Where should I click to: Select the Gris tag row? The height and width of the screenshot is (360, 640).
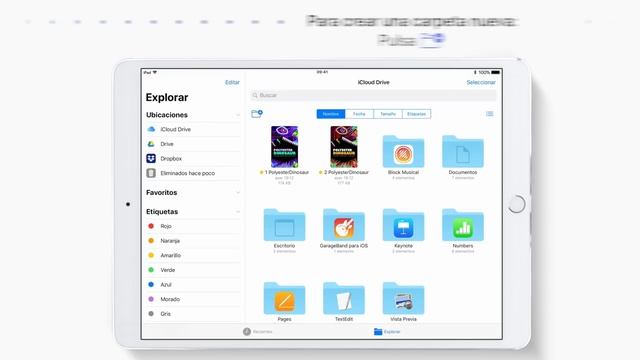coord(193,314)
